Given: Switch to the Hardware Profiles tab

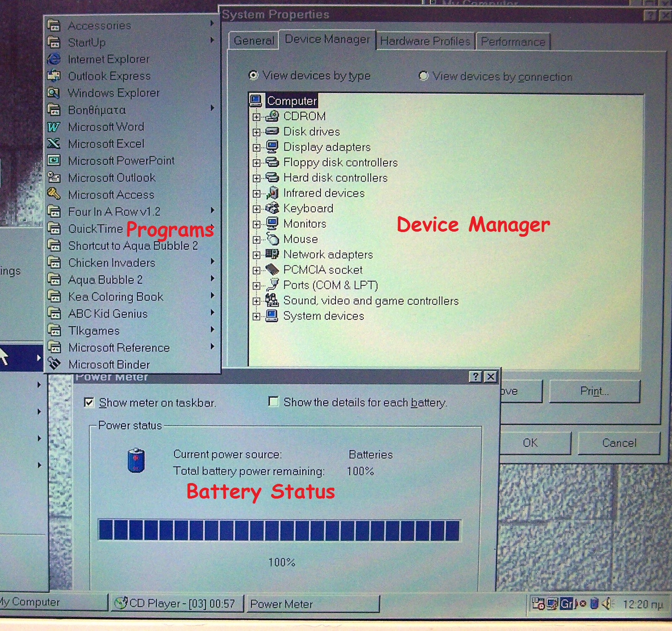Looking at the screenshot, I should [x=425, y=41].
